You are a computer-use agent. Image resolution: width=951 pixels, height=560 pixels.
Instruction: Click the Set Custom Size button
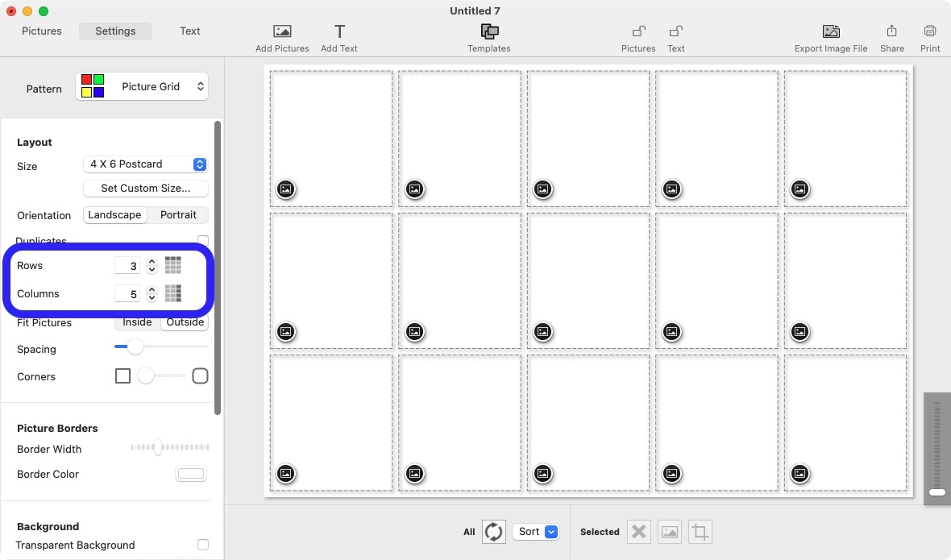pyautogui.click(x=146, y=189)
